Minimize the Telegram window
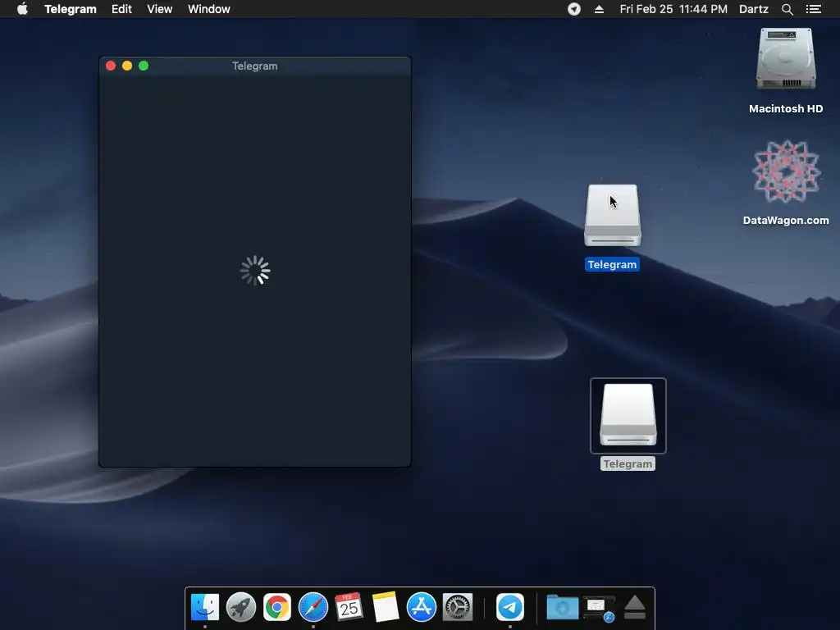The height and width of the screenshot is (630, 840). click(x=127, y=66)
